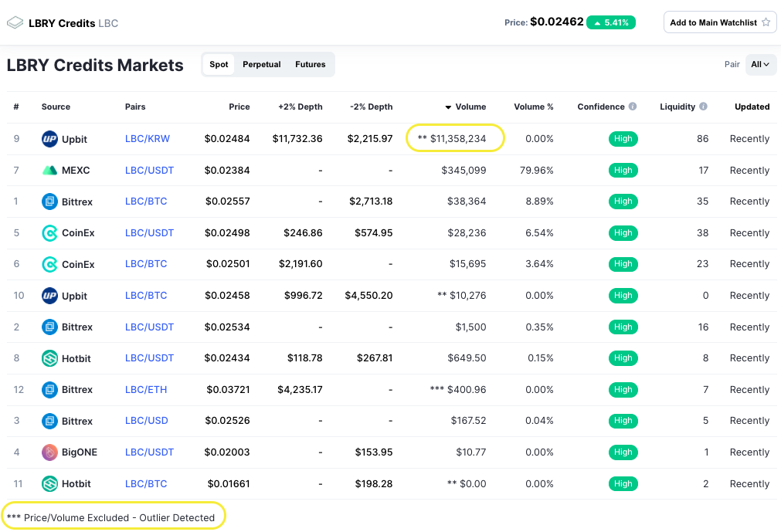781x532 pixels.
Task: Open CoinEx LBC/USDT pair link
Action: click(x=149, y=233)
